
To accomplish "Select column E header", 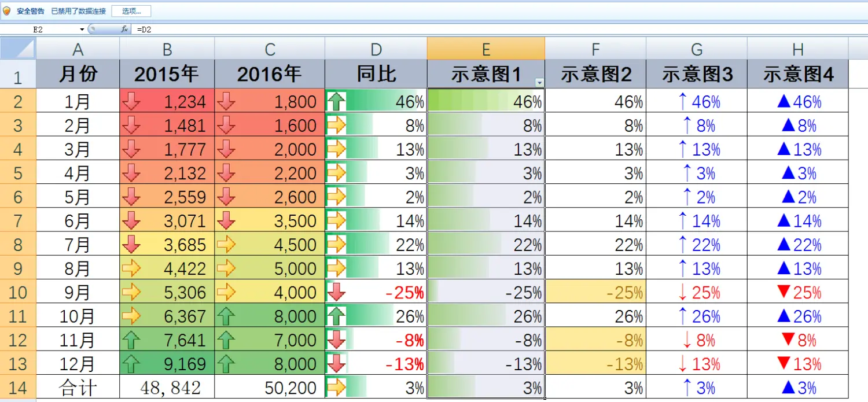I will pos(486,49).
